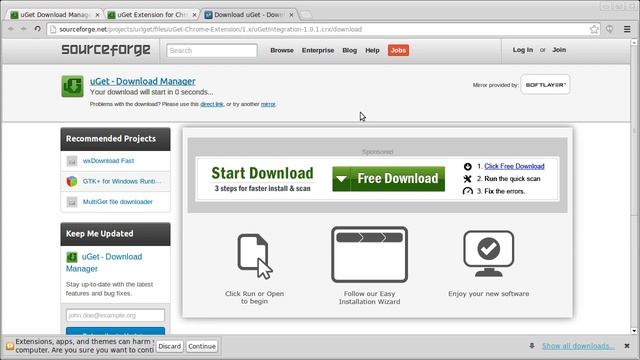Click the Log In link
This screenshot has height=360, width=640.
point(523,50)
